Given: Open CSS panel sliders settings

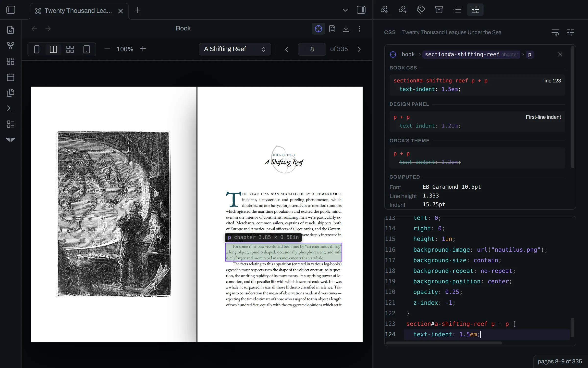Looking at the screenshot, I should 570,32.
